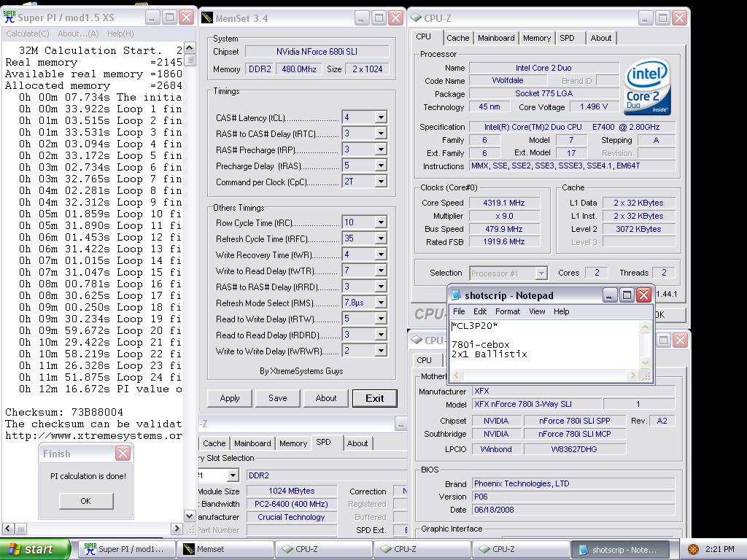Open Refresh Mode Select (RMS) dropdown
Viewport: 747px width, 560px height.
[381, 303]
